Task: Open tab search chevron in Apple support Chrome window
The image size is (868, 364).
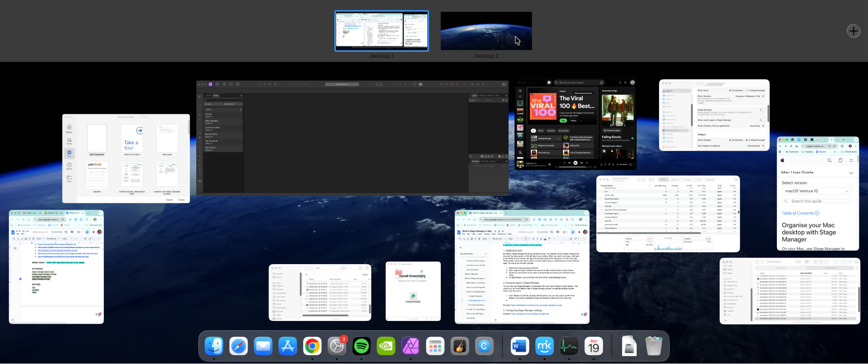Action: pyautogui.click(x=856, y=140)
